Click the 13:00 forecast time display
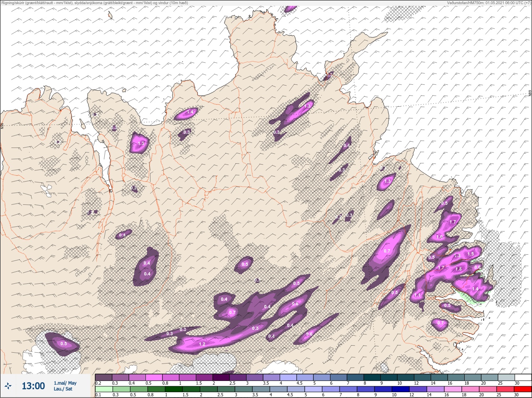The image size is (532, 398). (x=33, y=386)
